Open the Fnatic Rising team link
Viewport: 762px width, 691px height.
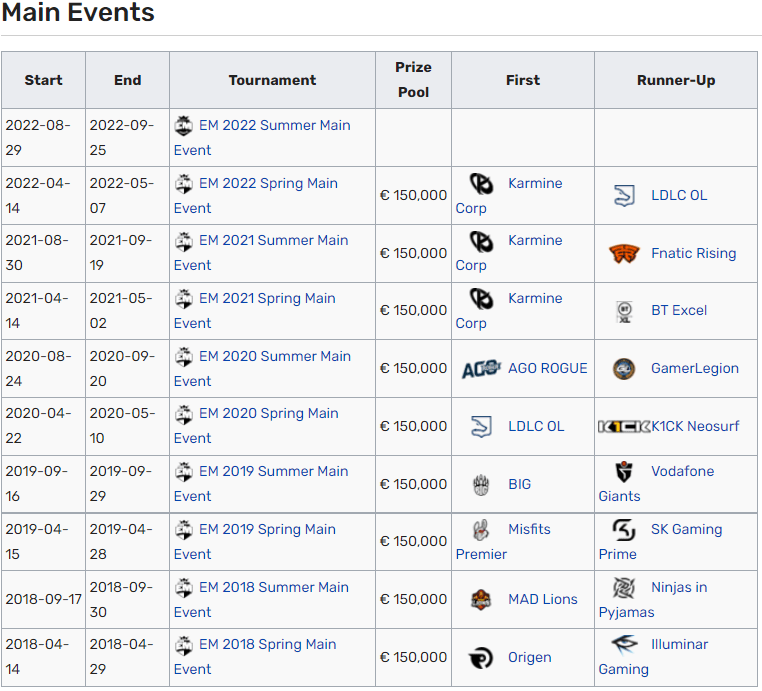[x=693, y=254]
